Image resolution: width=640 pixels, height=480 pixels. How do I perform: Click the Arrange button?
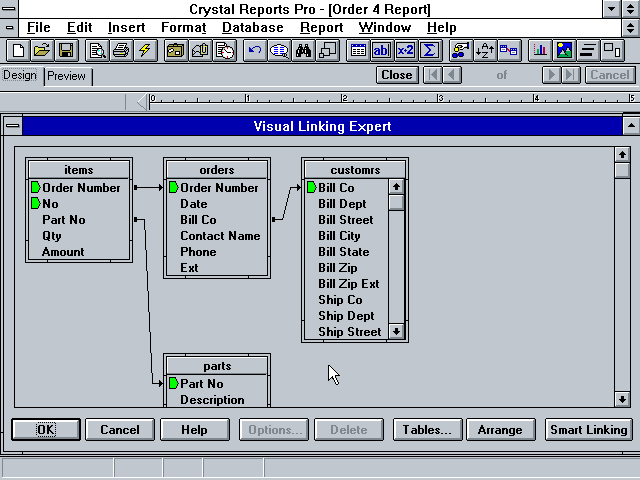click(500, 429)
